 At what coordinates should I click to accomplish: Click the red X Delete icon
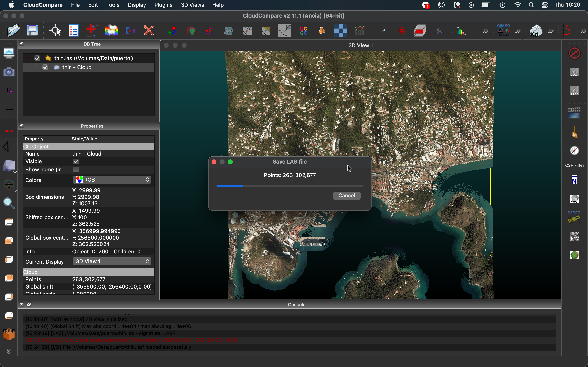148,31
